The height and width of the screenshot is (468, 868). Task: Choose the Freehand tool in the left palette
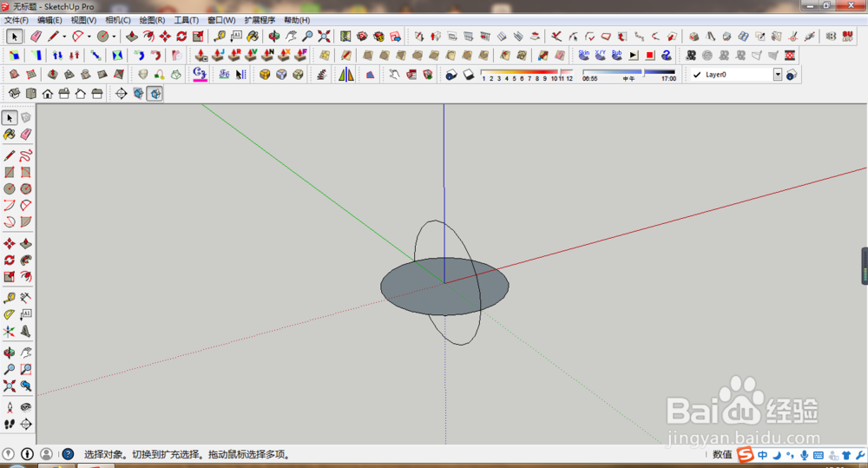[x=26, y=155]
